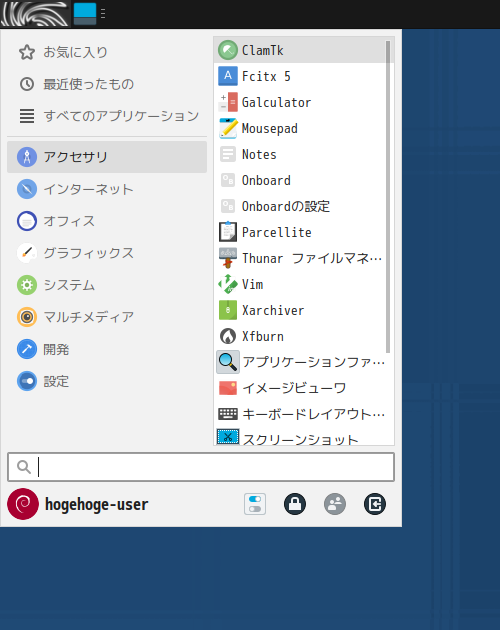Select the インターネット category

coord(107,189)
